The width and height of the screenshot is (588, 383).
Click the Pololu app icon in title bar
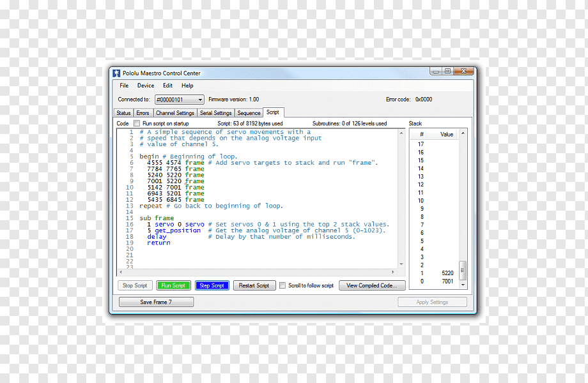coord(116,73)
